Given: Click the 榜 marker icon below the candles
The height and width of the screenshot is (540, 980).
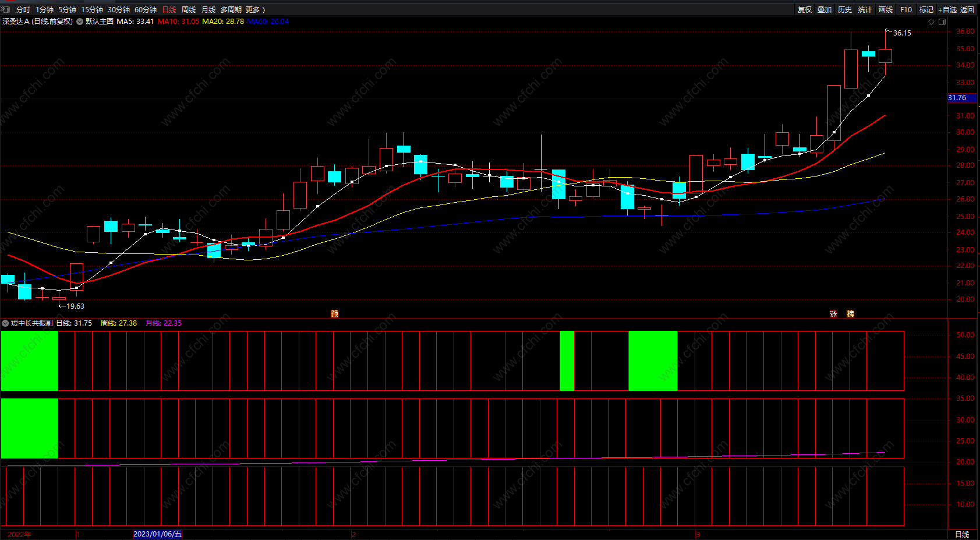Looking at the screenshot, I should (850, 313).
